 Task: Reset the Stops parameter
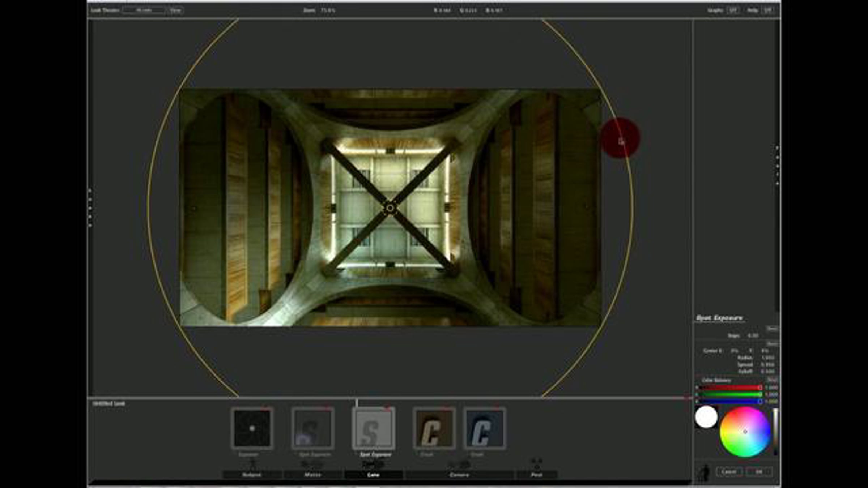point(772,329)
